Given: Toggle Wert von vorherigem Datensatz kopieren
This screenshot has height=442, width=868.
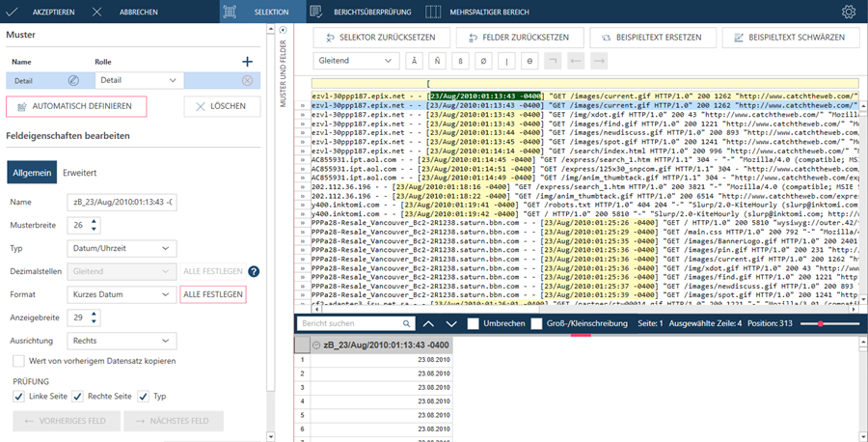Looking at the screenshot, I should (x=19, y=361).
